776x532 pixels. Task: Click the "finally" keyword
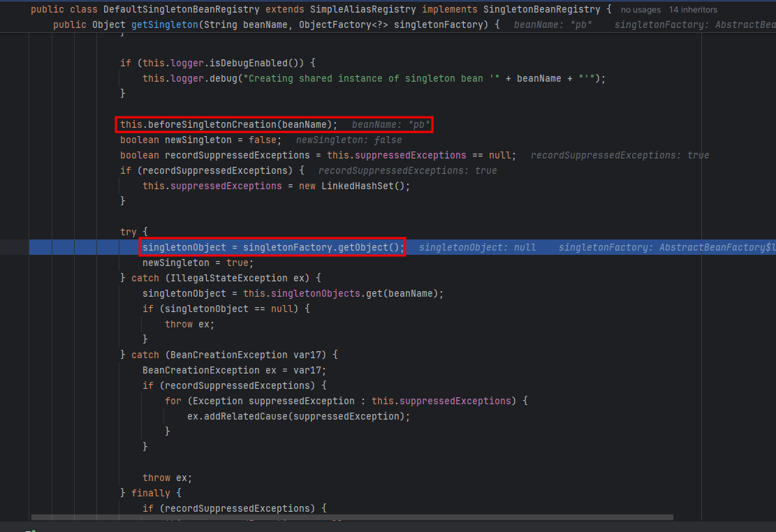[150, 493]
